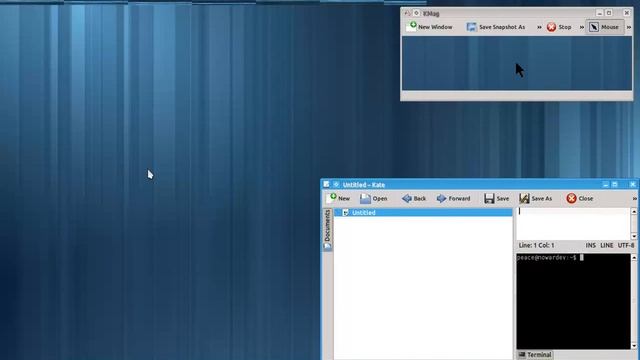Expand KMag toolbar overflow left of Stop
The image size is (640, 360).
click(x=539, y=27)
